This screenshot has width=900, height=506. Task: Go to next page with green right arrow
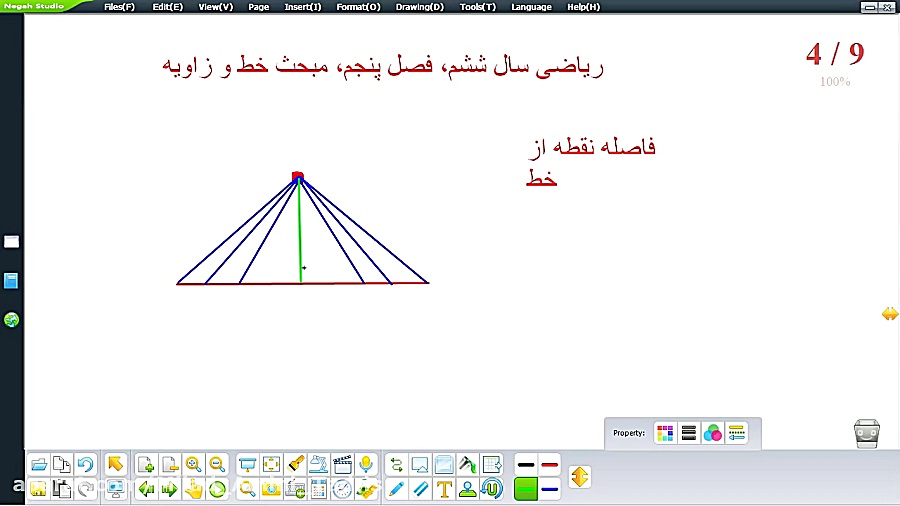click(x=170, y=489)
